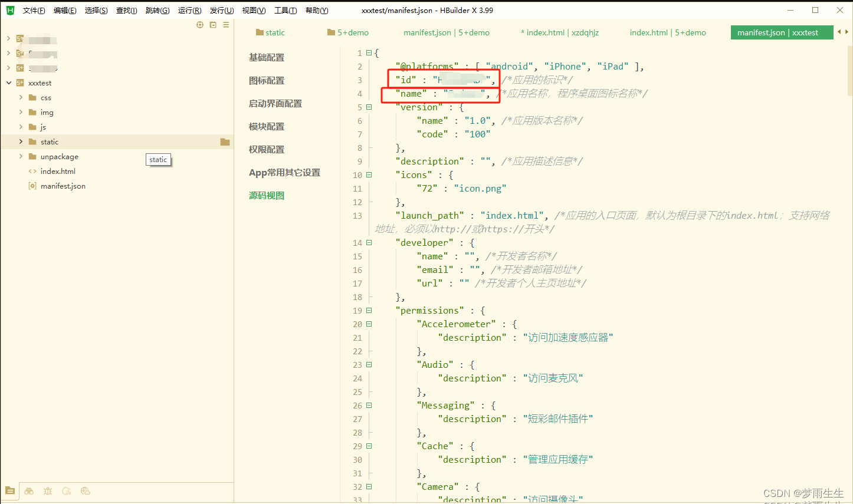Expand the unpackage folder chevron
Image resolution: width=853 pixels, height=504 pixels.
tap(21, 156)
